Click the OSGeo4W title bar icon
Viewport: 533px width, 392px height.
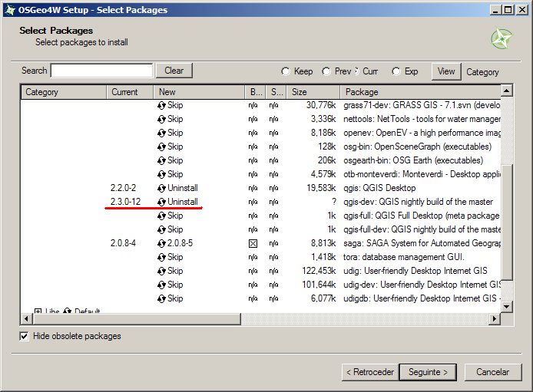[x=10, y=10]
